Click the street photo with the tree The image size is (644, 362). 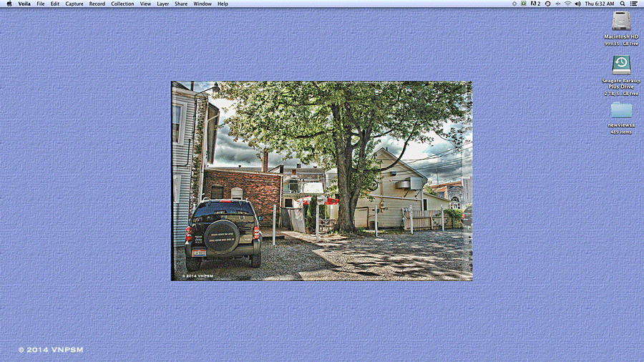(321, 180)
